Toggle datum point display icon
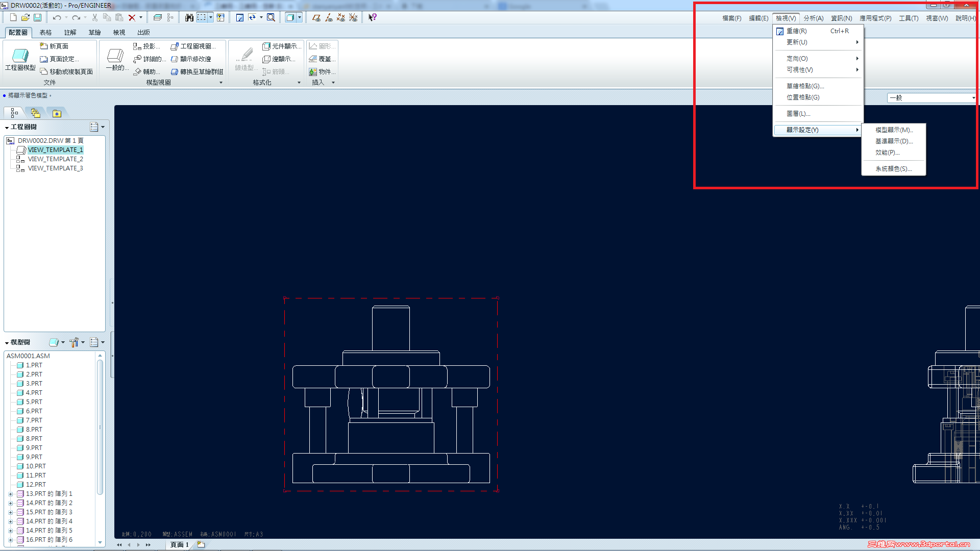980x551 pixels. [341, 17]
